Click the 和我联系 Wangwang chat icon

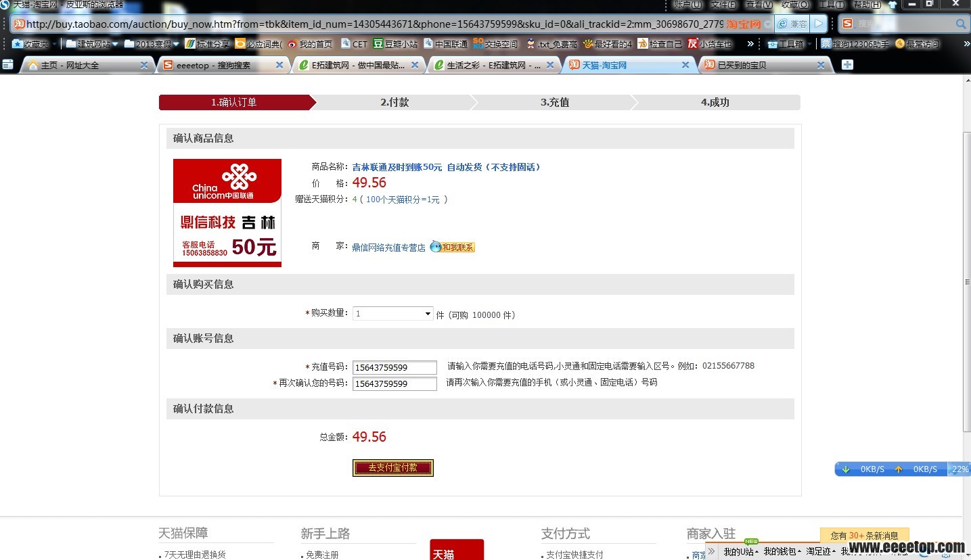(x=452, y=247)
